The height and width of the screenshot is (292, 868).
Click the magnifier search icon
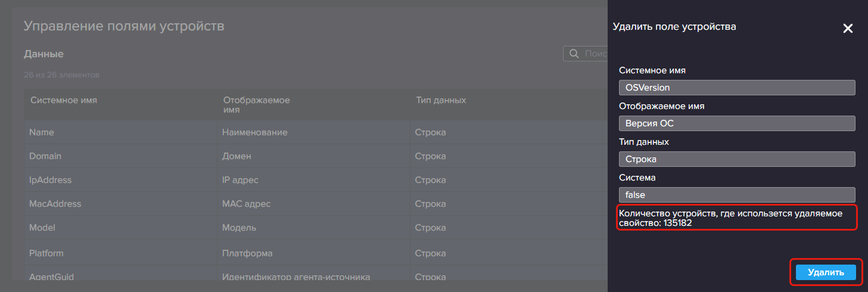tap(574, 54)
